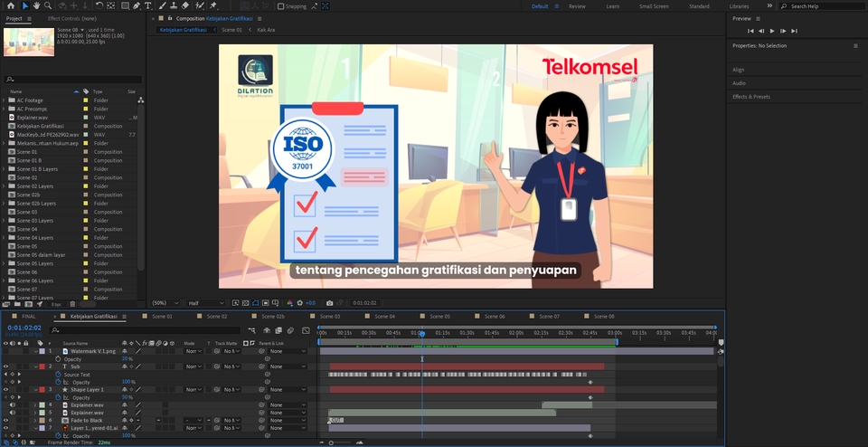Hide the Shape Layer 1 layer
This screenshot has height=447, width=868.
pos(6,389)
